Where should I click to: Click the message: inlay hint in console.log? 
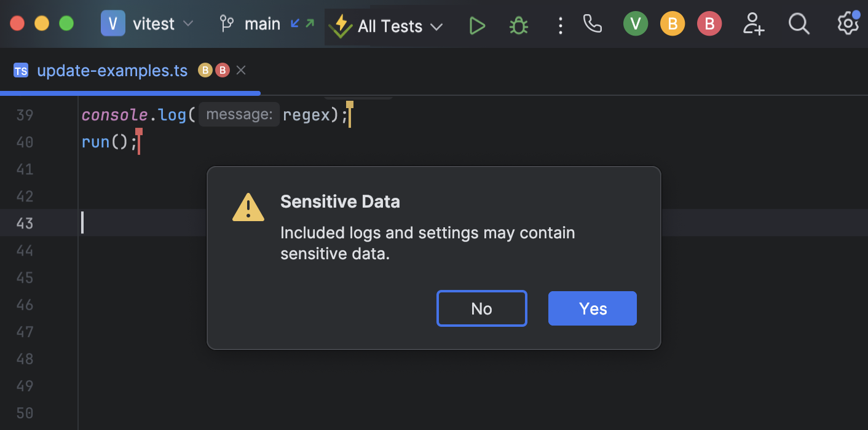[239, 115]
